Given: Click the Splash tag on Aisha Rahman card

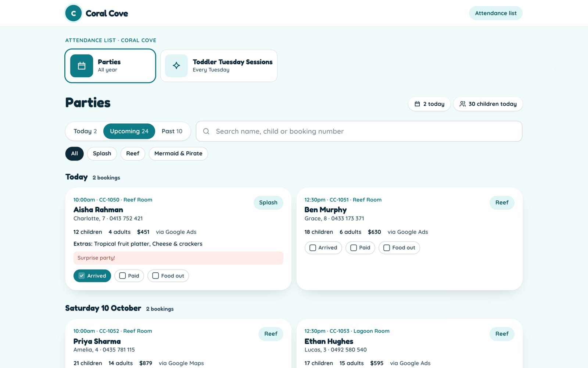Looking at the screenshot, I should tap(268, 202).
